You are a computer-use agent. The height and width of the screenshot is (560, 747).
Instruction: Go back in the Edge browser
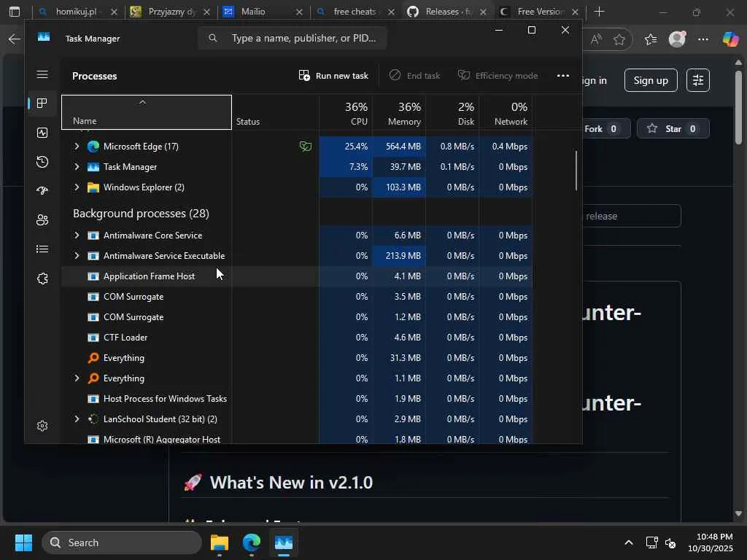click(15, 39)
